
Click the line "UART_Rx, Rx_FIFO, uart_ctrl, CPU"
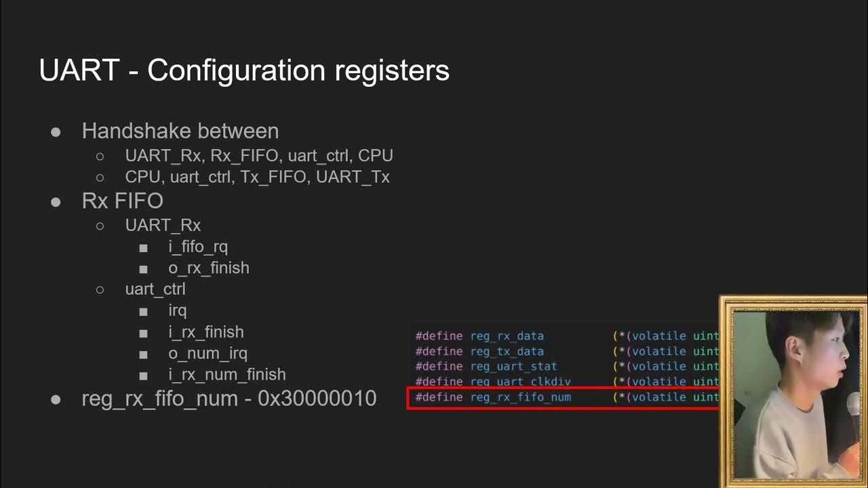[x=259, y=155]
